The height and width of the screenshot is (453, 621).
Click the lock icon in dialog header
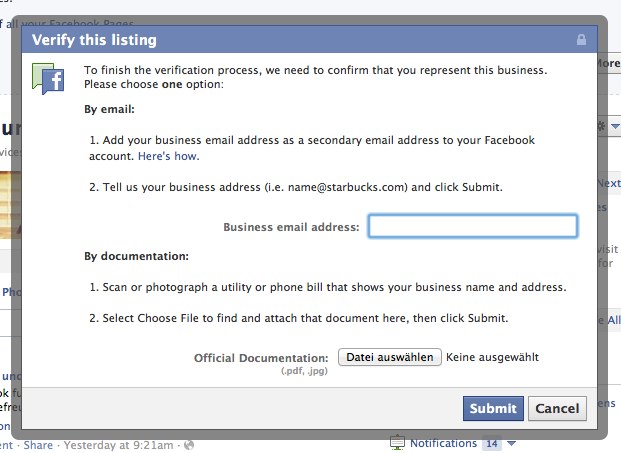tap(581, 40)
